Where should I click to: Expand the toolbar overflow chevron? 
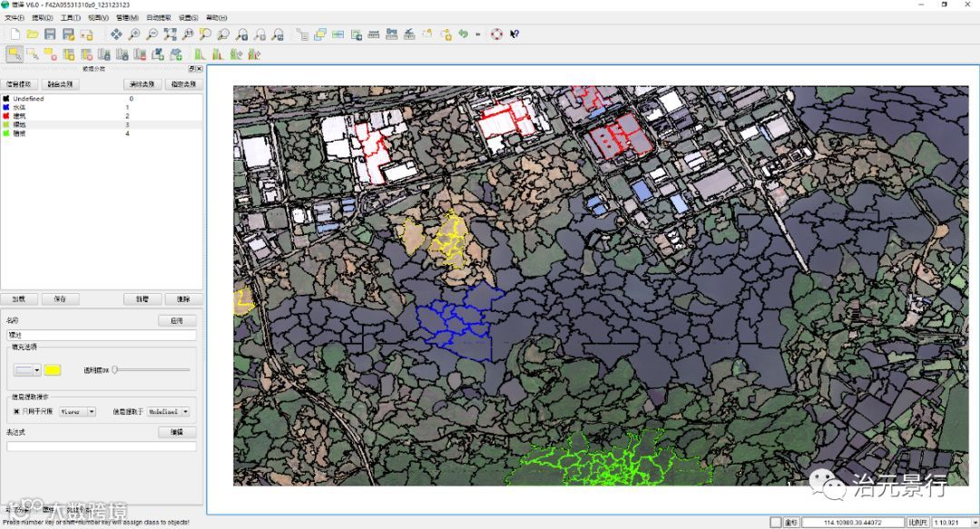coord(478,34)
